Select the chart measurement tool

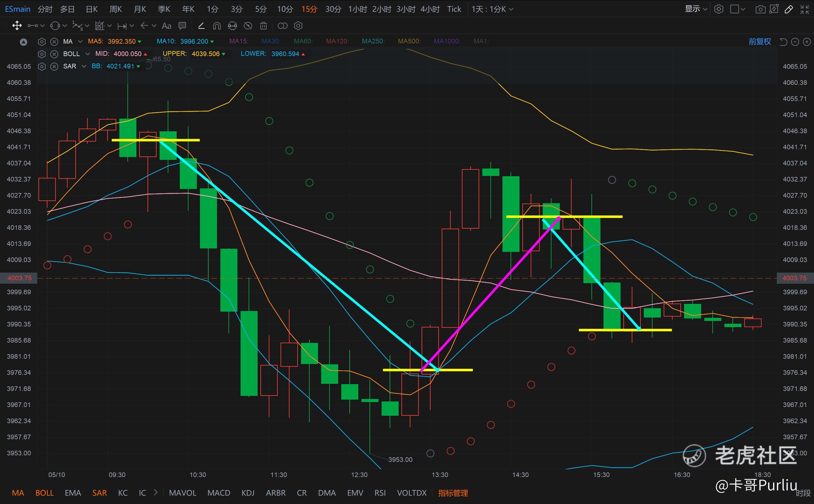pyautogui.click(x=100, y=26)
